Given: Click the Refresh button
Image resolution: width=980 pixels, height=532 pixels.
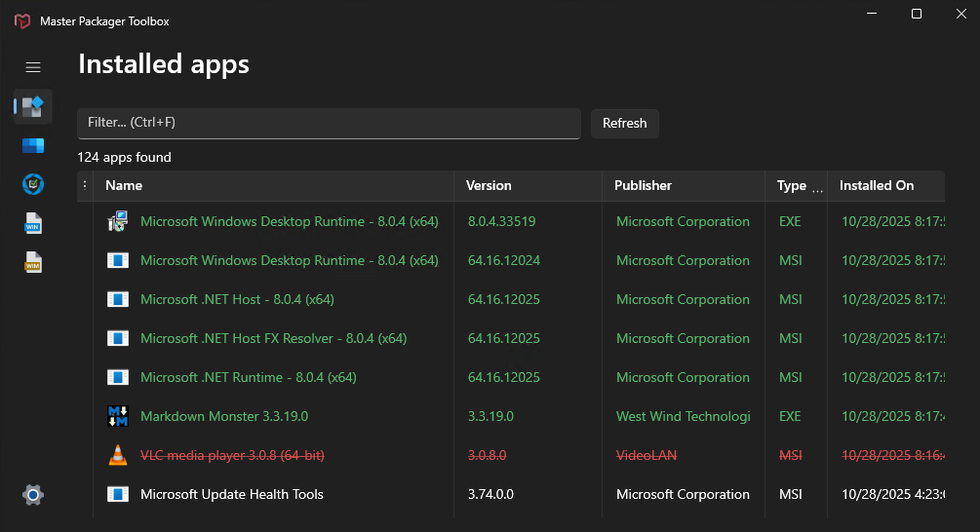Looking at the screenshot, I should [624, 123].
